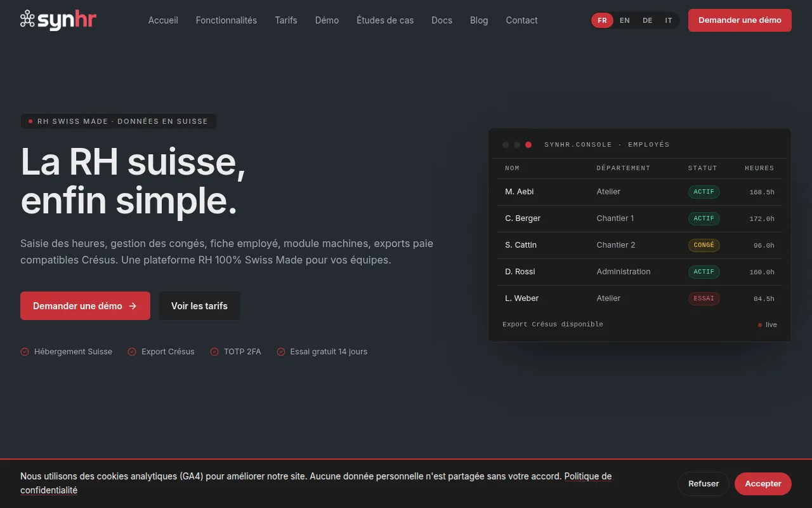Viewport: 812px width, 508px height.
Task: Go to the Tarifs page
Action: coord(286,20)
